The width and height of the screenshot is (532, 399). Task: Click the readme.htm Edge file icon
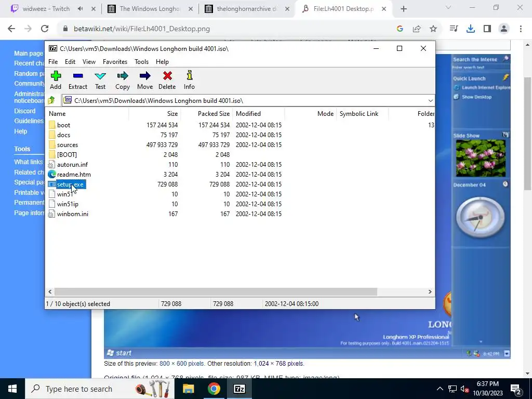click(52, 175)
